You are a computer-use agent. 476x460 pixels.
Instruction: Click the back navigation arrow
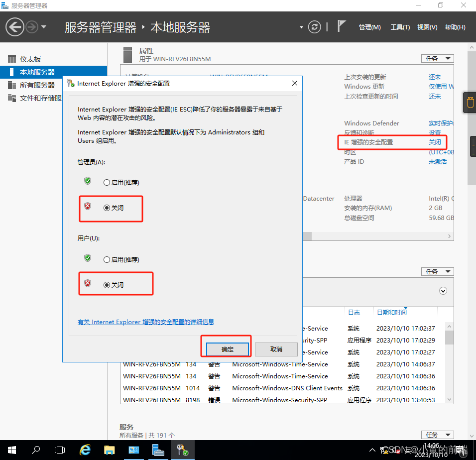point(15,26)
